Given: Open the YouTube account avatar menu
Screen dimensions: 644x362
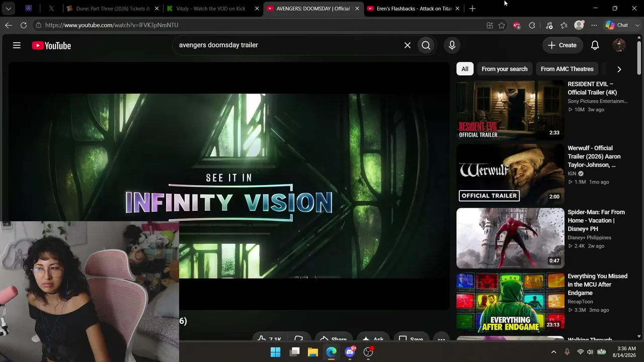Looking at the screenshot, I should point(619,45).
